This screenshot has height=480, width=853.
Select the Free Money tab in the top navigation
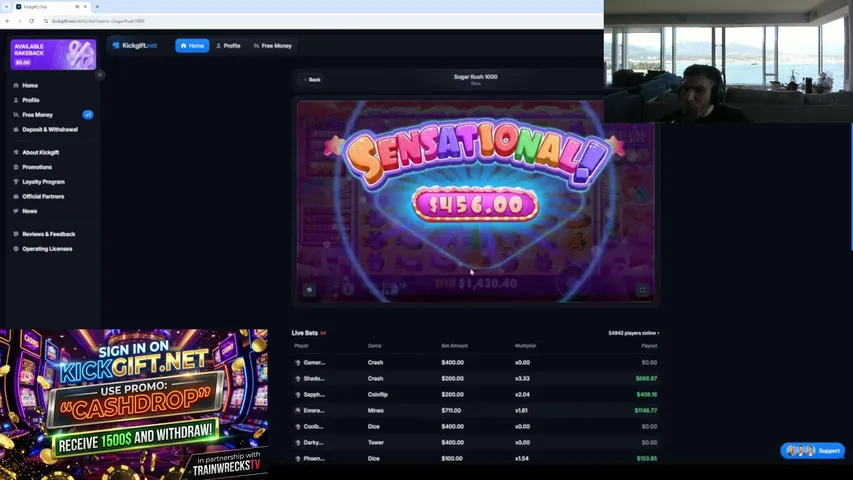[x=273, y=46]
